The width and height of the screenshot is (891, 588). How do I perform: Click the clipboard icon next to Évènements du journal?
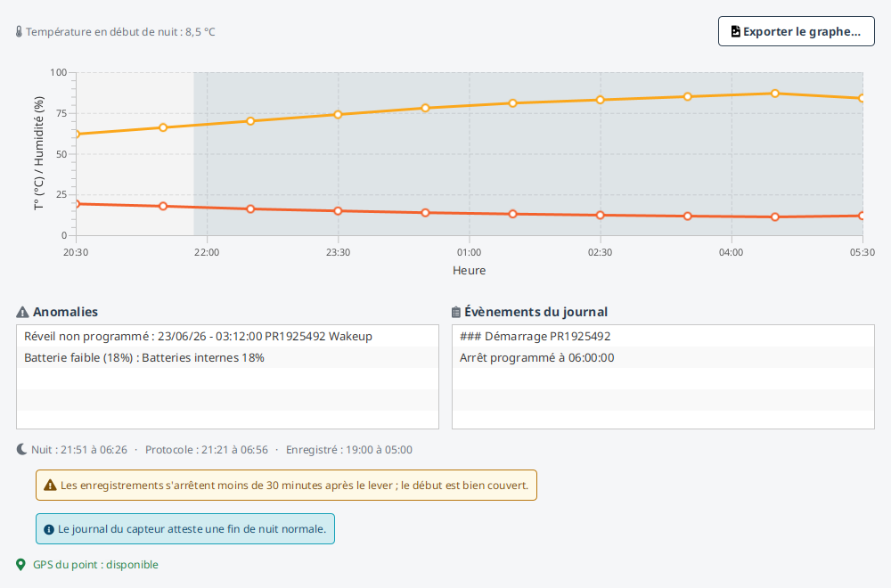tap(455, 312)
